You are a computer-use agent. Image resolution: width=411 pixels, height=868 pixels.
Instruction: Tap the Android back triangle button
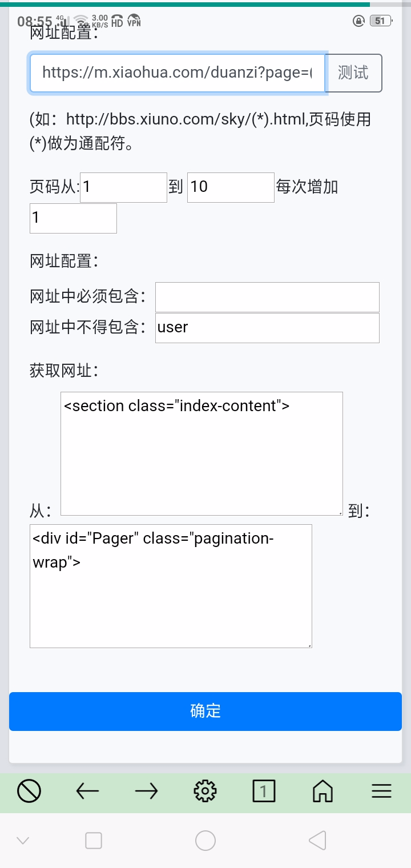click(x=317, y=841)
